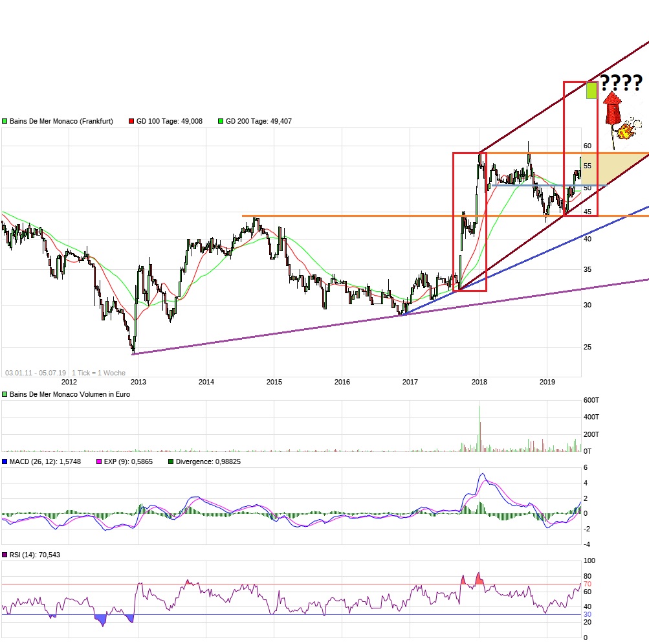Click MACD axis label -4
649x644 pixels.
pos(586,544)
